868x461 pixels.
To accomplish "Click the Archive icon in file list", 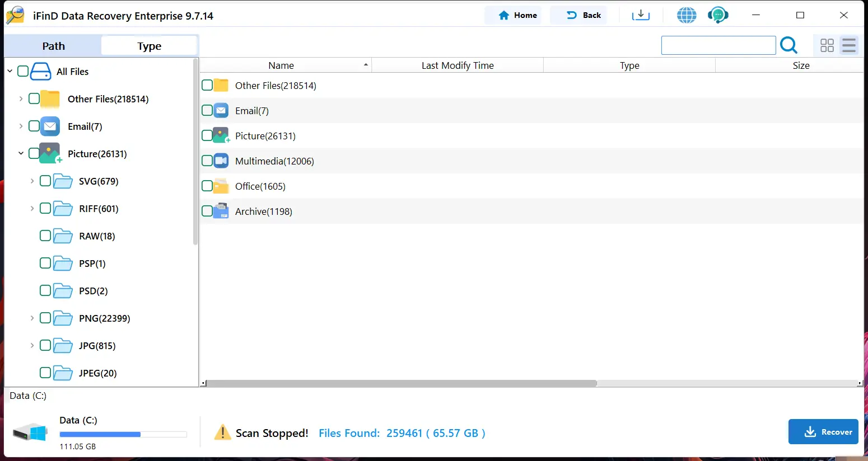I will click(x=221, y=211).
